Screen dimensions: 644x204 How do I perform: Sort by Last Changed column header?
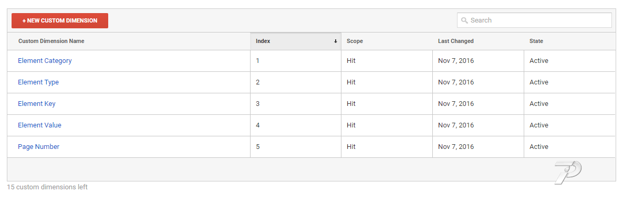coord(456,41)
